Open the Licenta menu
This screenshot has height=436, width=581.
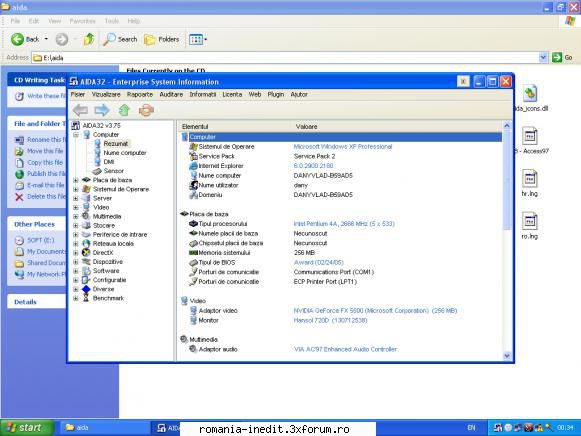tap(232, 94)
